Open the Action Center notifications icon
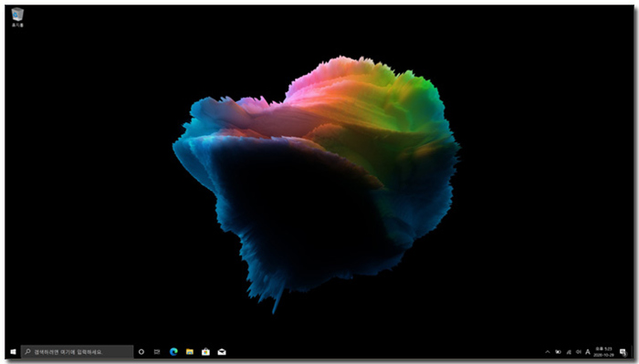639x364 pixels. [x=623, y=352]
